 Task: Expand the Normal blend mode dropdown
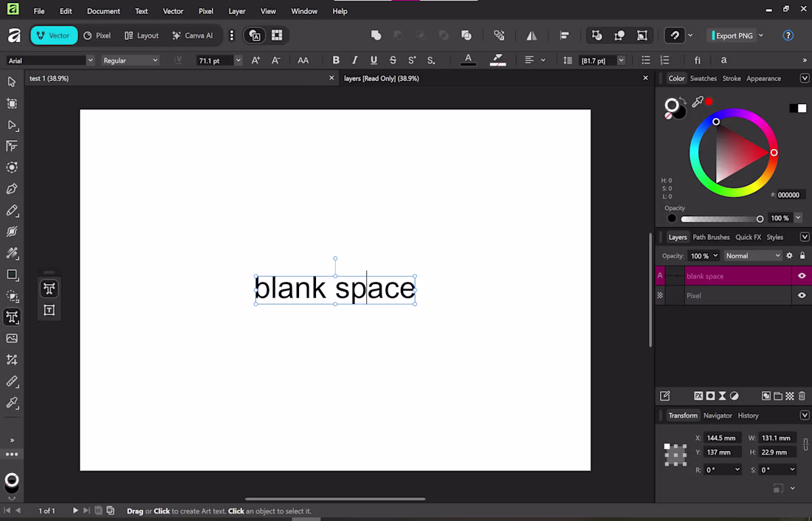(752, 256)
